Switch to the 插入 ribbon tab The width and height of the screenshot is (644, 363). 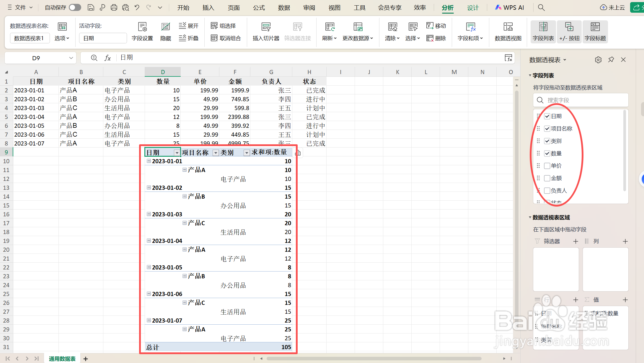208,8
